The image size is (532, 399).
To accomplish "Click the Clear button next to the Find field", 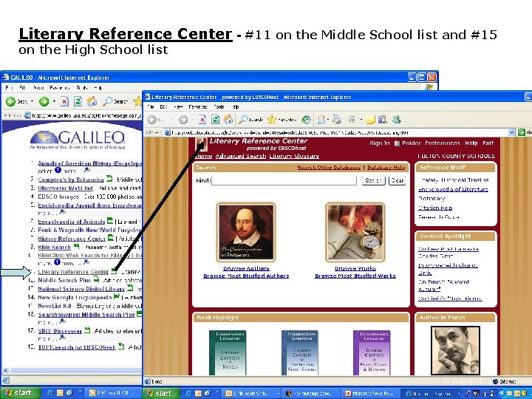I will pos(397,180).
